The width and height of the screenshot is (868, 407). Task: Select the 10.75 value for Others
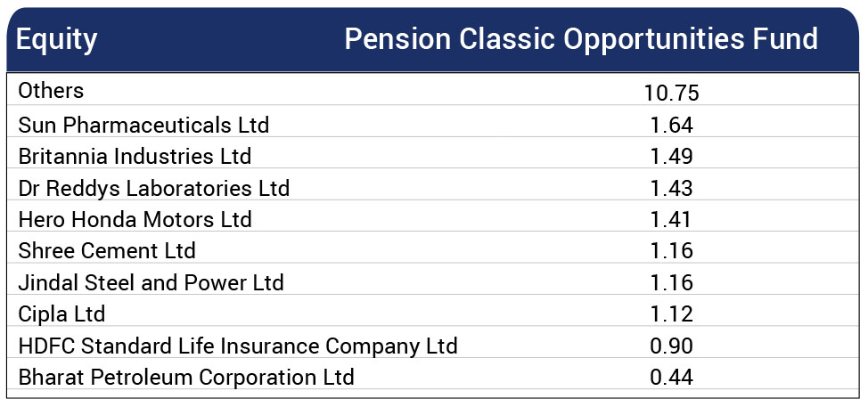[671, 93]
